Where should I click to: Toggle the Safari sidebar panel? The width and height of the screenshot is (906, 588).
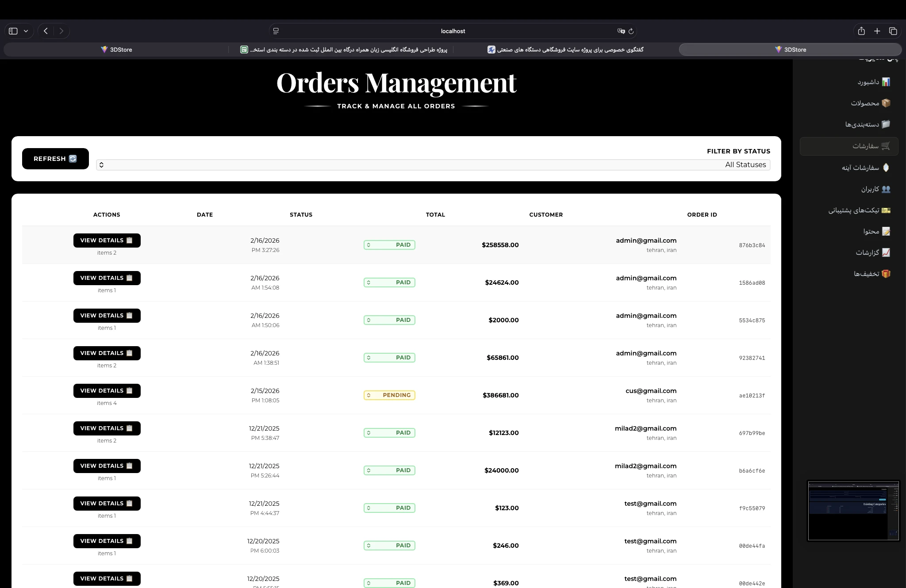pos(13,31)
